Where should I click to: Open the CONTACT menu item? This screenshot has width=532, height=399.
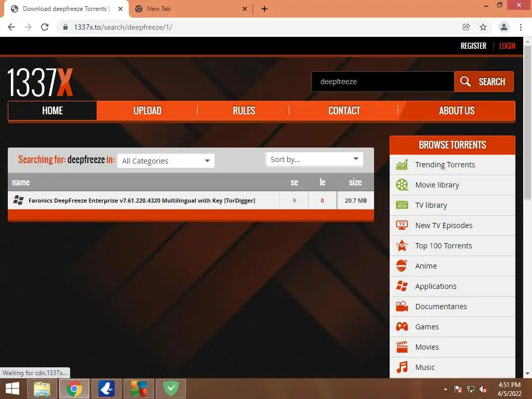click(x=344, y=111)
